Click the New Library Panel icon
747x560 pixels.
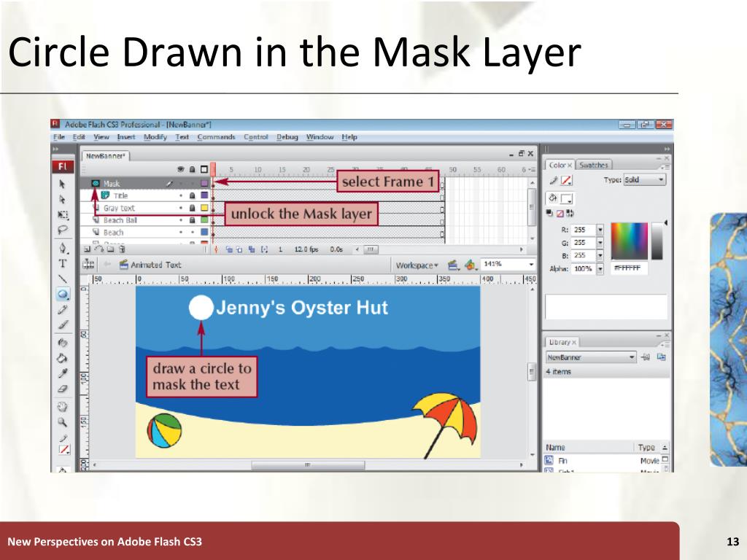[x=661, y=357]
